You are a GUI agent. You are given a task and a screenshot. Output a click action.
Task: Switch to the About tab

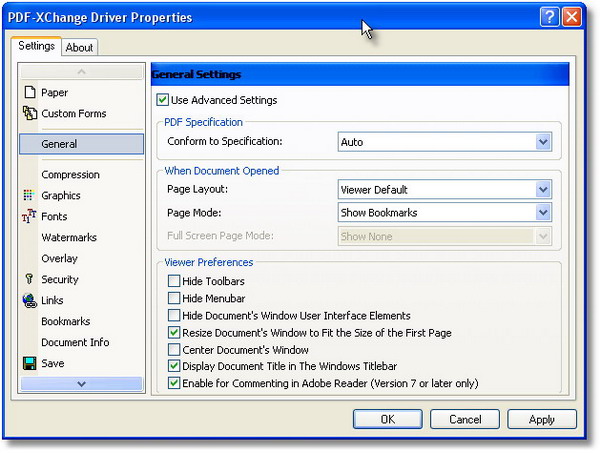(79, 47)
